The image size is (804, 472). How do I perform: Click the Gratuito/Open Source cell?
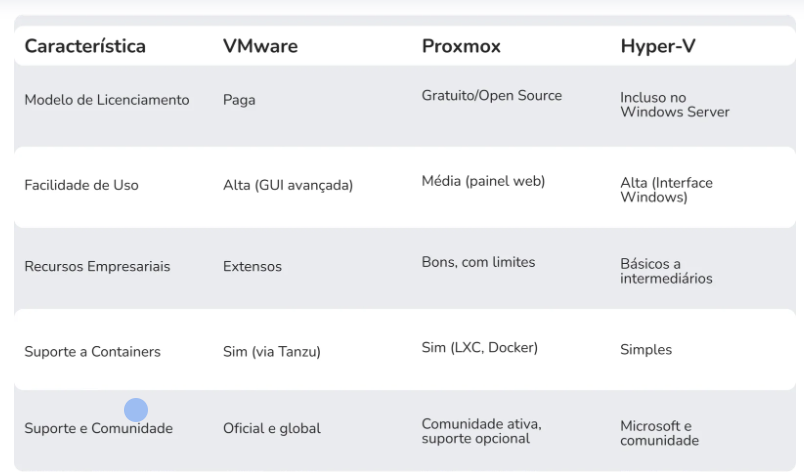click(492, 96)
